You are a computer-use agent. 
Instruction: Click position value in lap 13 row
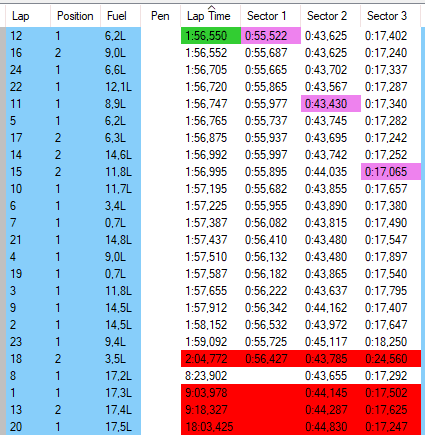(58, 410)
